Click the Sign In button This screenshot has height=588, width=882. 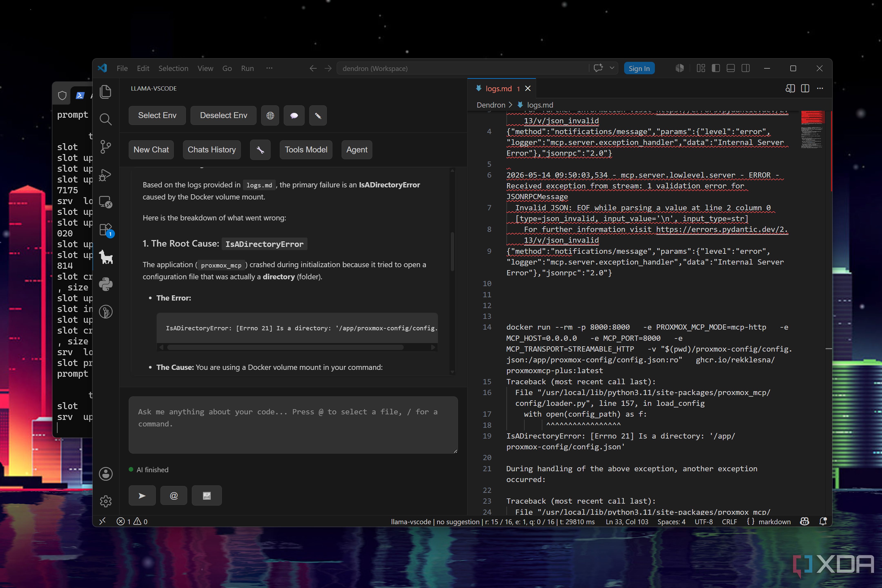tap(639, 68)
